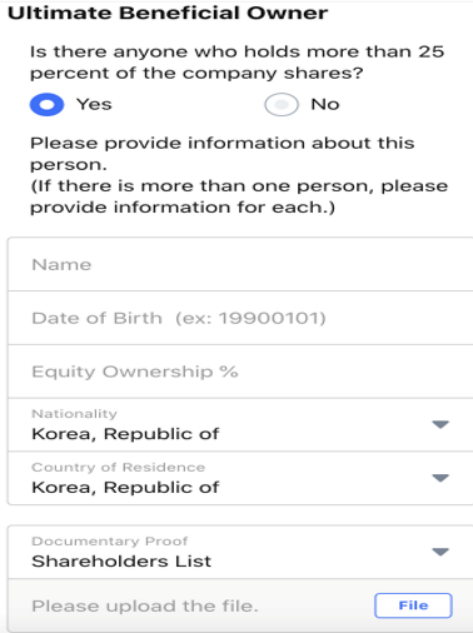Screen dimensions: 473x633
Task: Click the 'Yes' option label text
Action: [x=94, y=104]
